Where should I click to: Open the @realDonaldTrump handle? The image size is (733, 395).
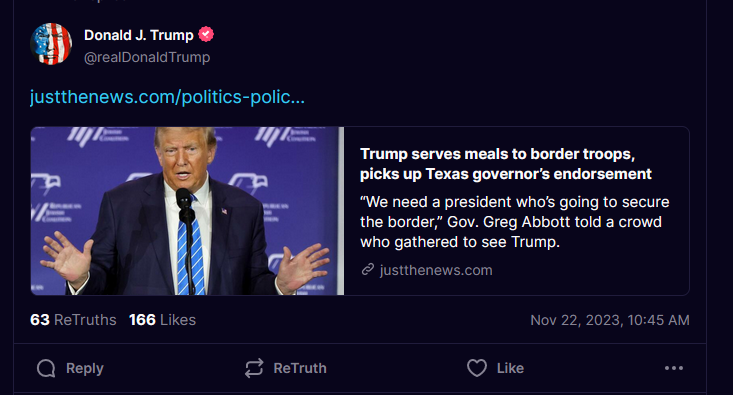(x=147, y=57)
